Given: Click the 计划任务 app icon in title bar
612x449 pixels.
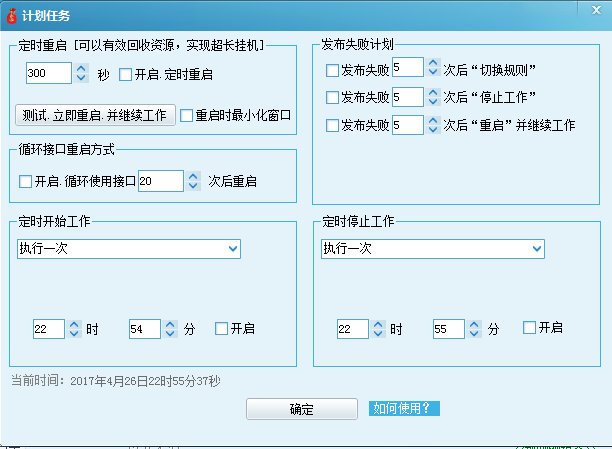Looking at the screenshot, I should click(12, 16).
